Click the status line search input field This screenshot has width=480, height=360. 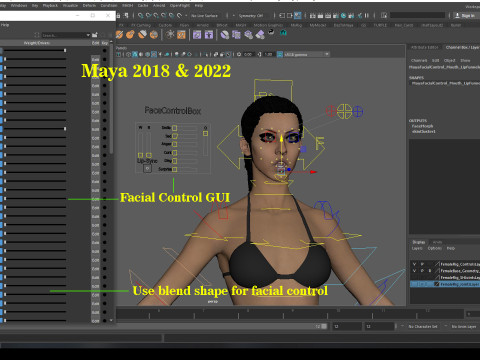tap(417, 15)
